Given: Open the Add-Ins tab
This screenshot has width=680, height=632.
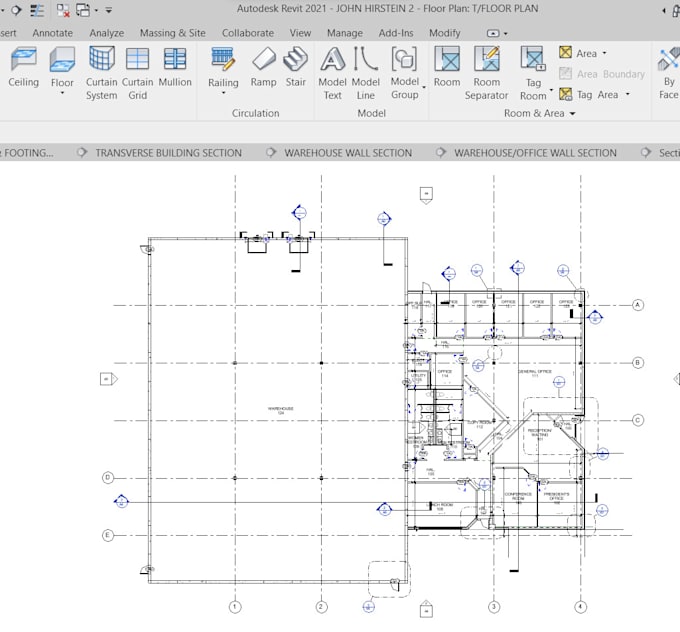Looking at the screenshot, I should 396,33.
